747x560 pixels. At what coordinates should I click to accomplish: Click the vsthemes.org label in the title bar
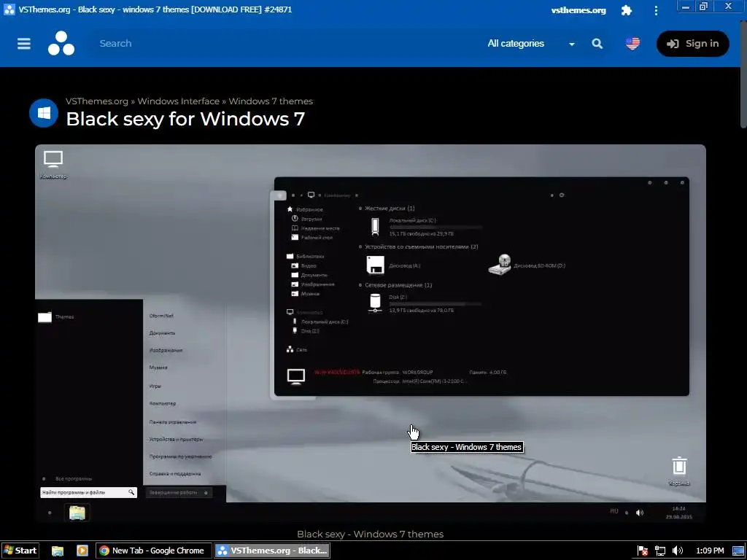pos(578,10)
